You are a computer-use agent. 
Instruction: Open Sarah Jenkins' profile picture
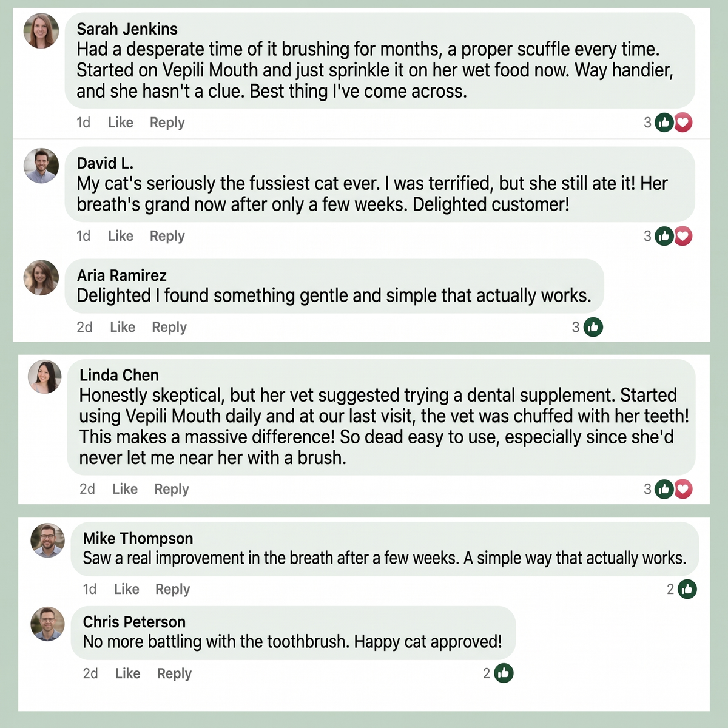point(41,31)
